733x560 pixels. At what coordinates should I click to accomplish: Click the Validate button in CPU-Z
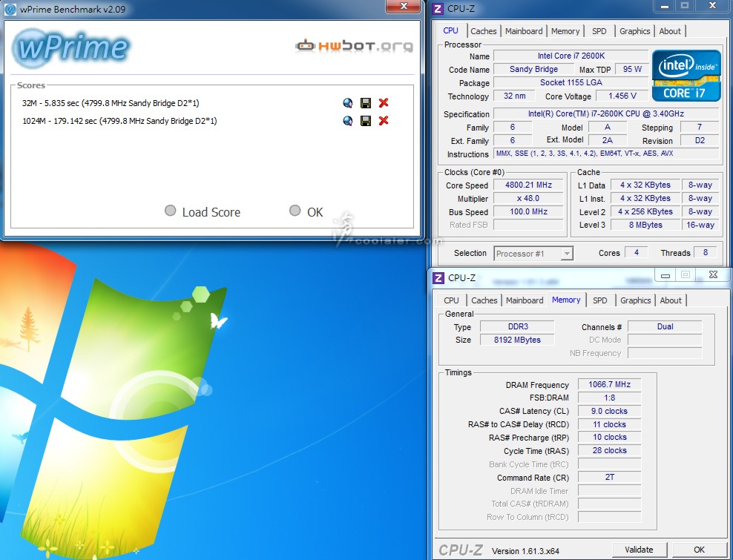coord(639,550)
